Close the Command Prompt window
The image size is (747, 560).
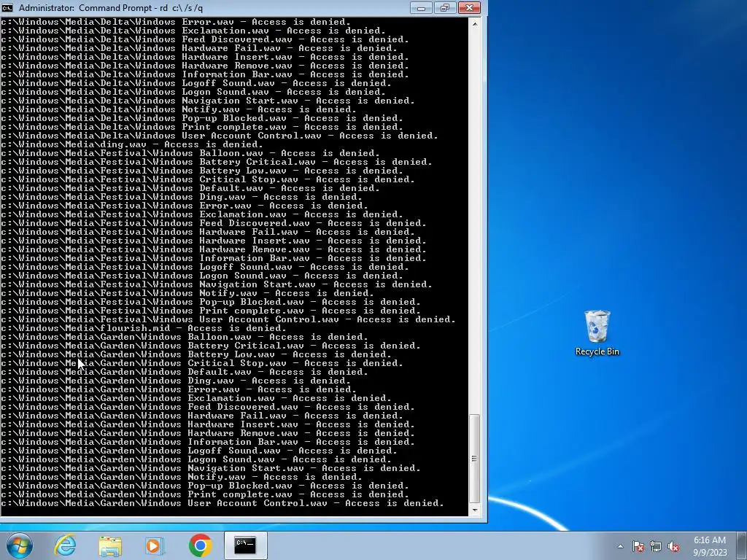tap(469, 7)
